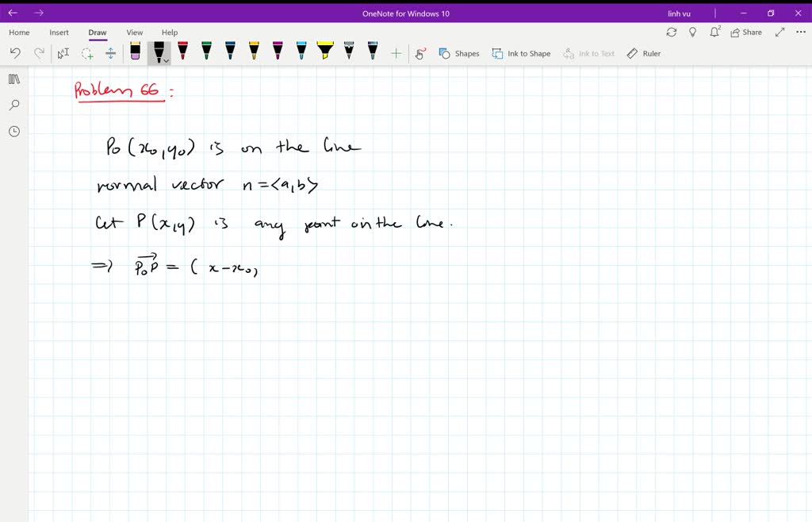Enable Draw with Touch mode

(x=420, y=52)
